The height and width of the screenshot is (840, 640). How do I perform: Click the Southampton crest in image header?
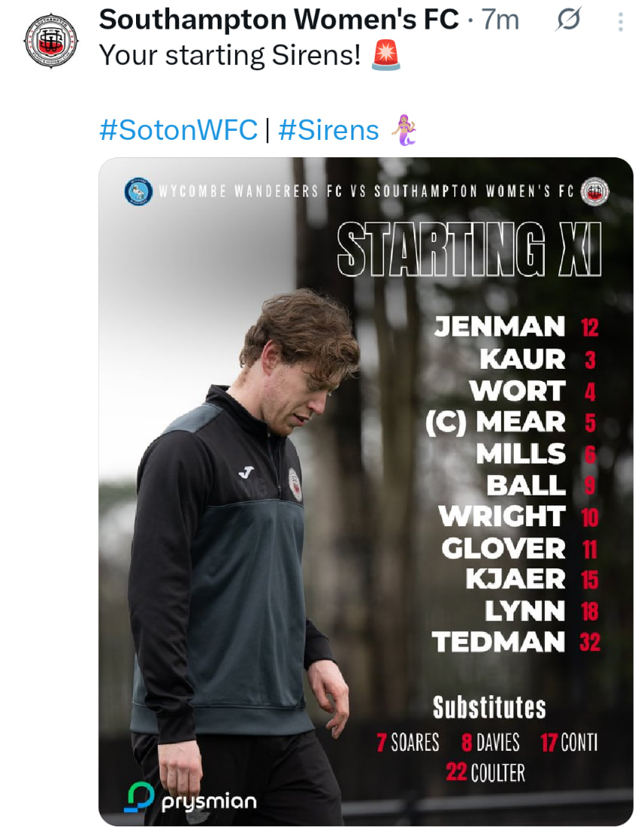(595, 191)
